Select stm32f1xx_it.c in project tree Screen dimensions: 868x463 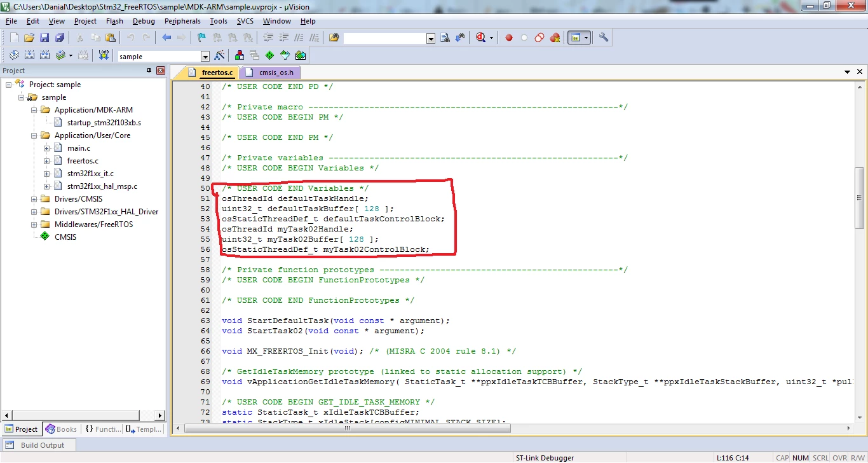(x=90, y=174)
